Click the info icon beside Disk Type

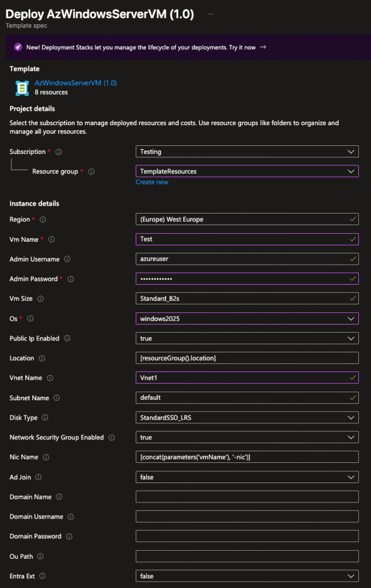[x=45, y=417]
